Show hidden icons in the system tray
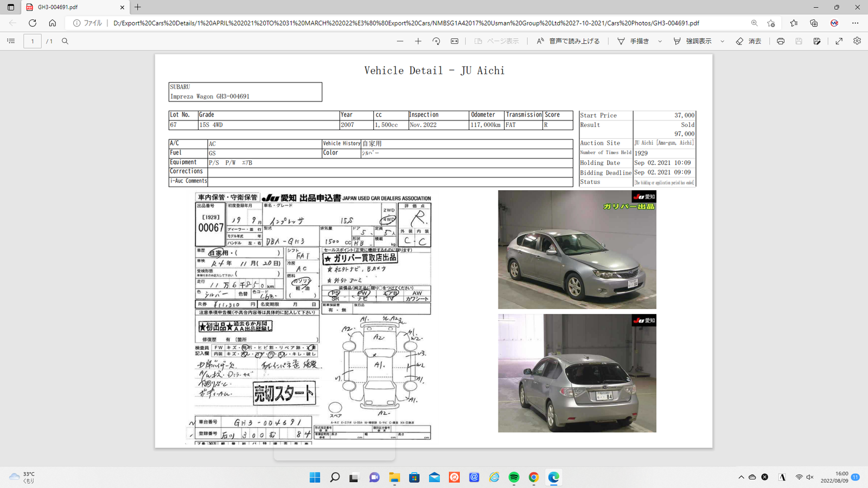 [x=741, y=477]
